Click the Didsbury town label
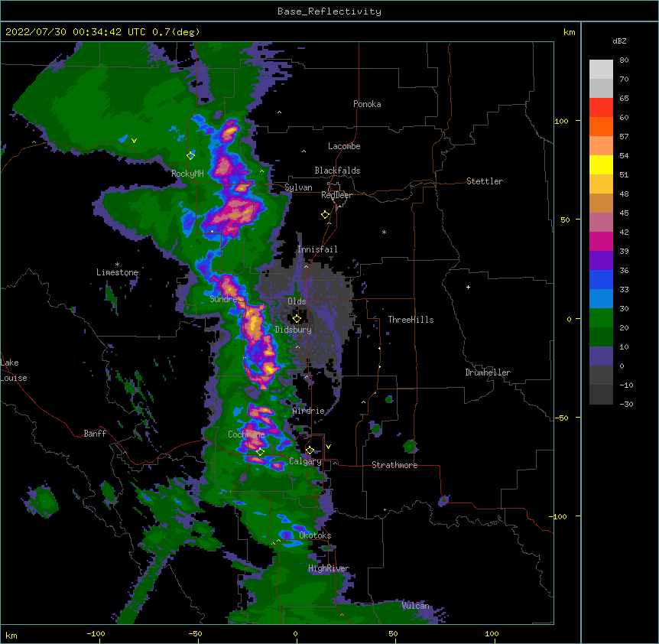 coord(294,330)
